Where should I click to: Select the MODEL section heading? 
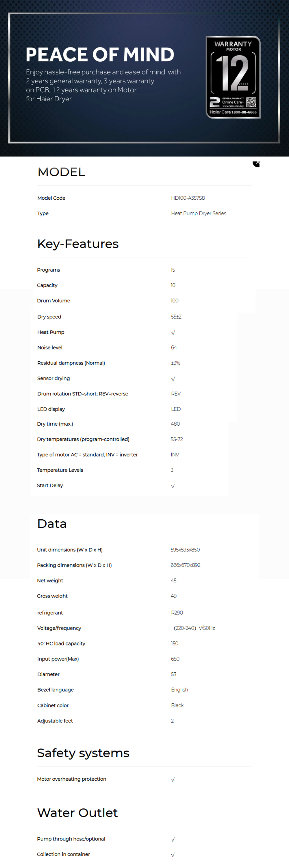click(x=61, y=172)
